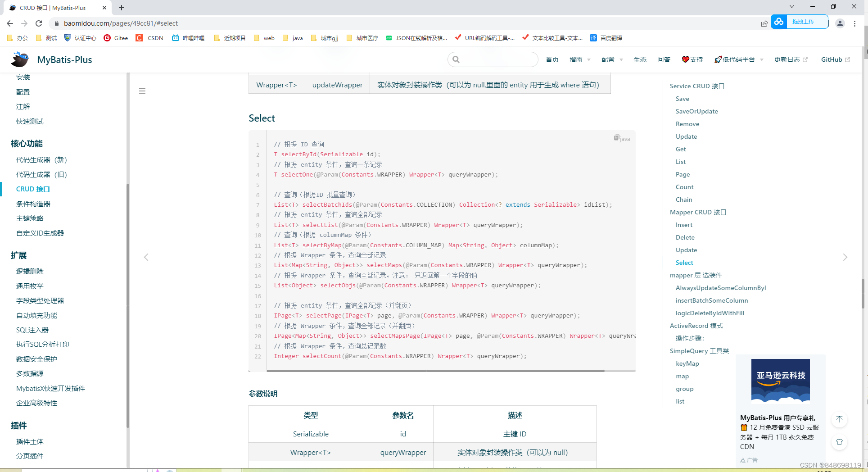Click the page vertical scrollbar thumb
Image resolution: width=868 pixels, height=472 pixels.
pos(863,293)
